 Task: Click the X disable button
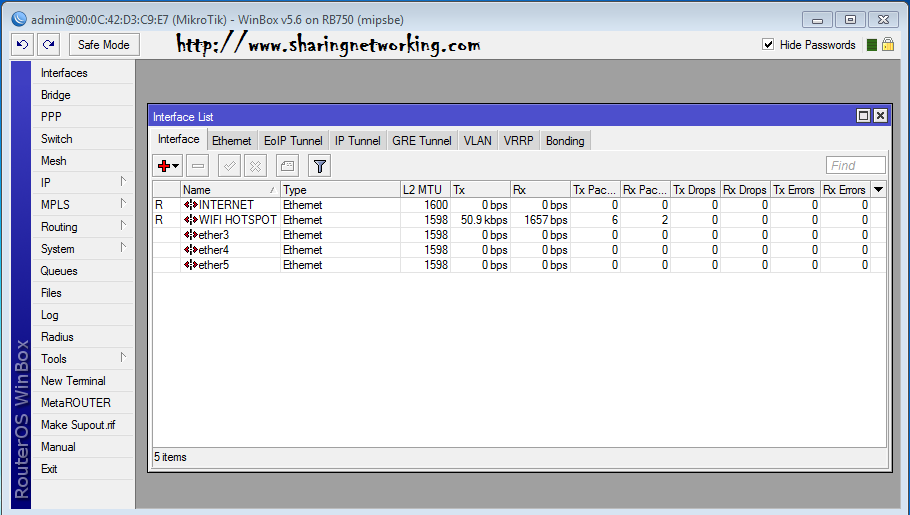point(255,167)
